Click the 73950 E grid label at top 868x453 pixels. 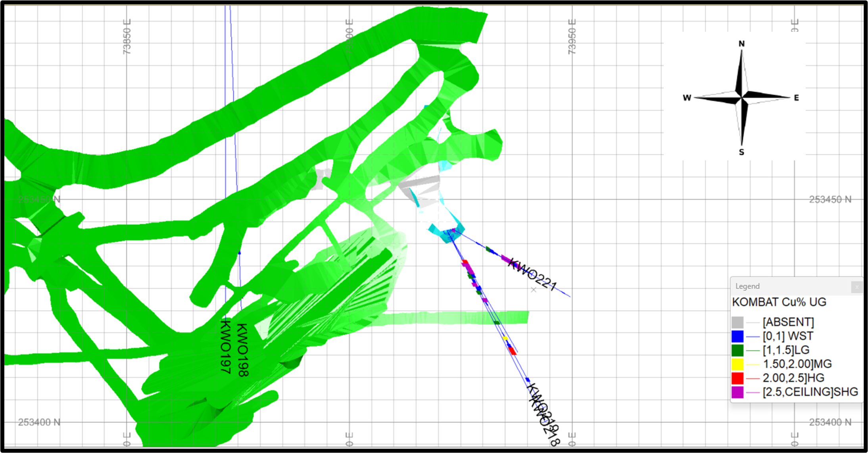coord(572,37)
